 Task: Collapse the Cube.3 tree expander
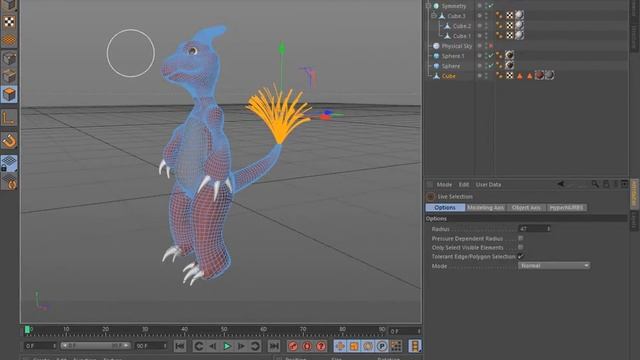pyautogui.click(x=434, y=16)
